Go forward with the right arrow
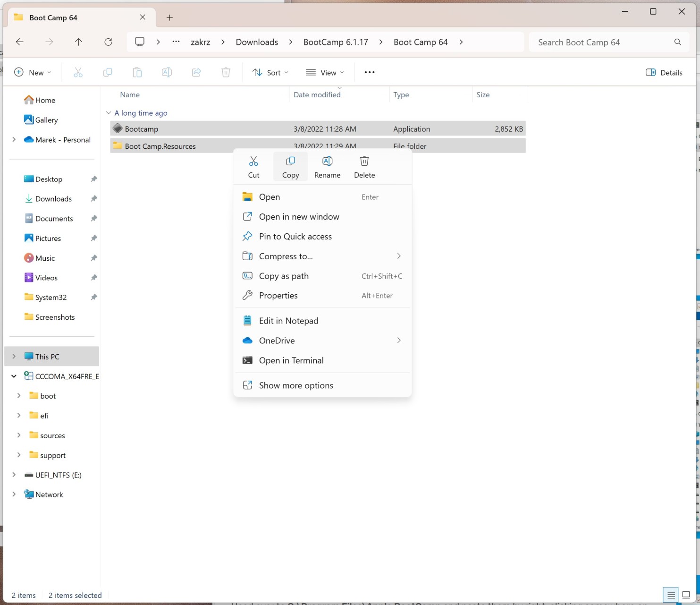 [49, 42]
